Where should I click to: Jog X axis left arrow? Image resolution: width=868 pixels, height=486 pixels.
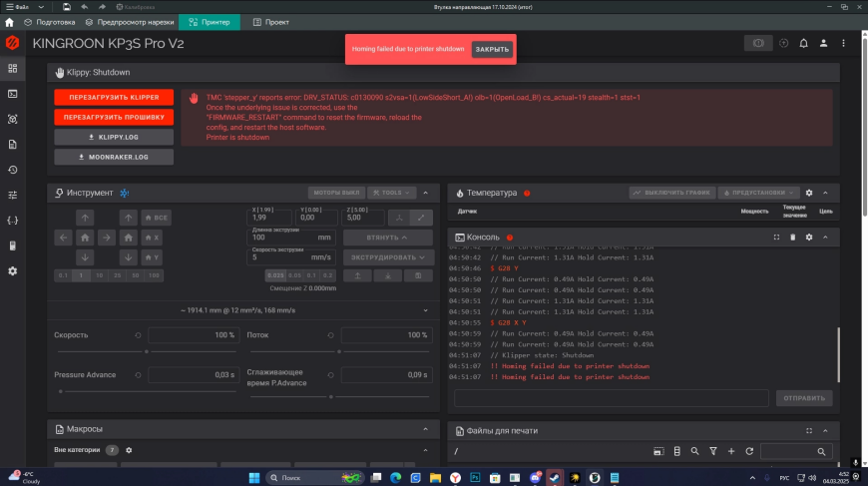tap(63, 238)
